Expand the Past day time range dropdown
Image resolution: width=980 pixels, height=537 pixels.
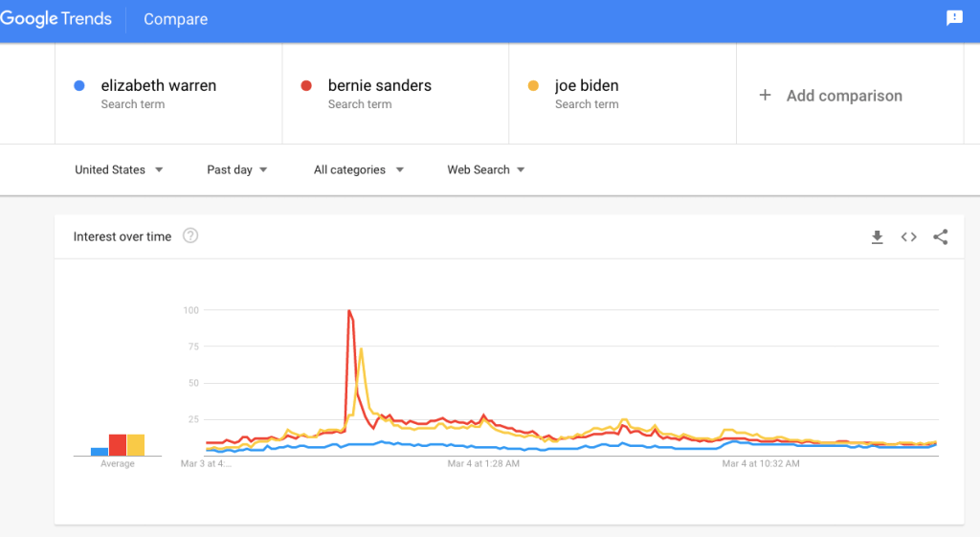tap(236, 170)
